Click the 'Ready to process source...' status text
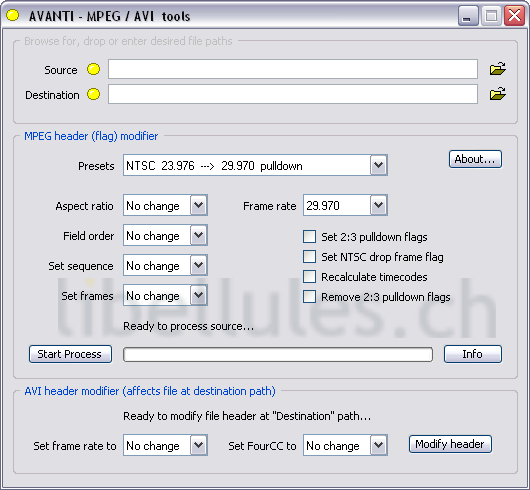Screen dimensions: 530x490 pyautogui.click(x=188, y=326)
